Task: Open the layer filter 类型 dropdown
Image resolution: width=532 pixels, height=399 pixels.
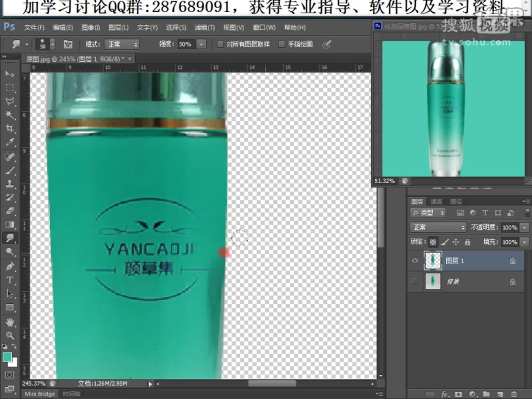Action: [428, 213]
